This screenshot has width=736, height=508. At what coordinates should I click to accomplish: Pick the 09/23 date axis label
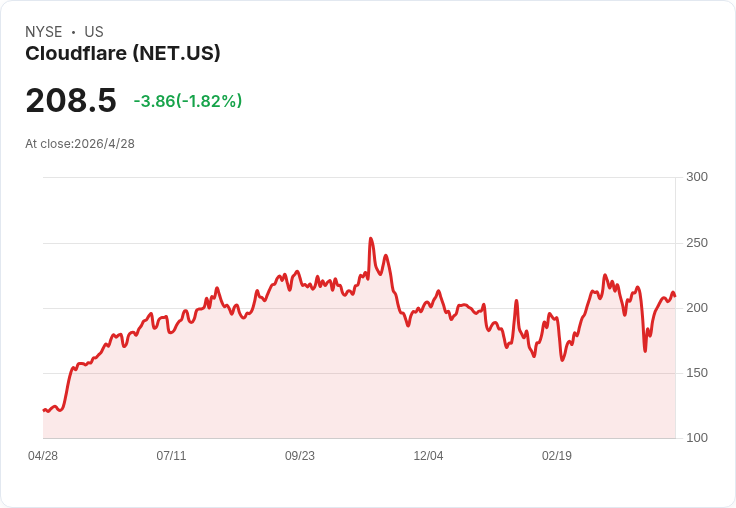coord(300,455)
